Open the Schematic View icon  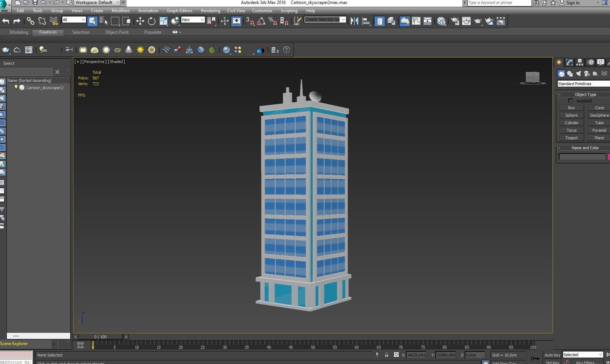[428, 21]
